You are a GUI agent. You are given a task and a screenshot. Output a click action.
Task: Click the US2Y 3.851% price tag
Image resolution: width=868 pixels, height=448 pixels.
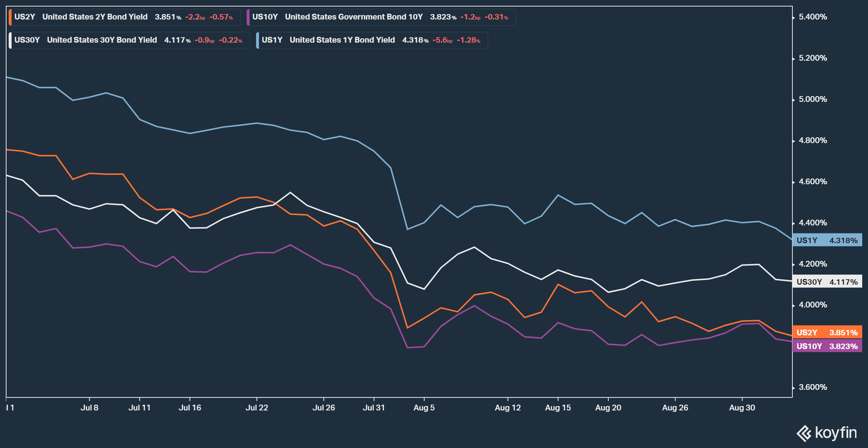tap(827, 332)
